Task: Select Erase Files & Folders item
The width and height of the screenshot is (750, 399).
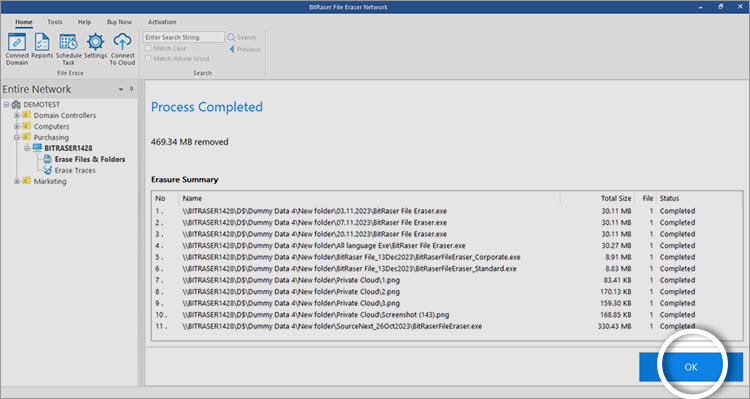Action: coord(90,159)
